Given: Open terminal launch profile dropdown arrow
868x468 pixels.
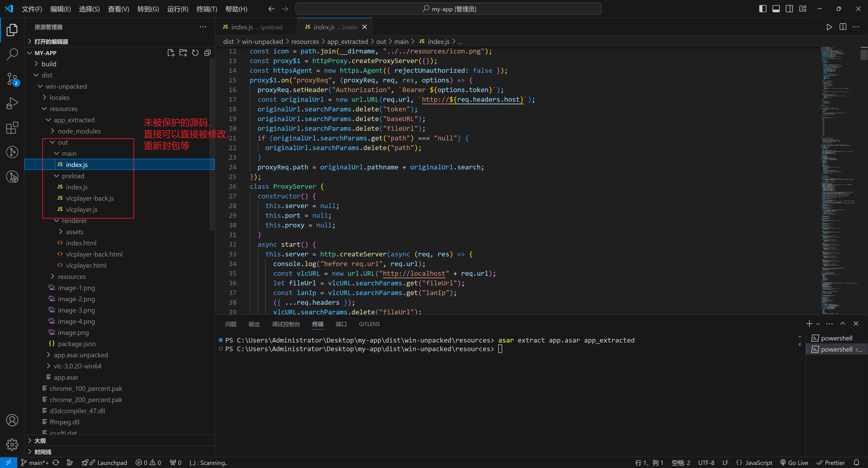Looking at the screenshot, I should pos(817,324).
